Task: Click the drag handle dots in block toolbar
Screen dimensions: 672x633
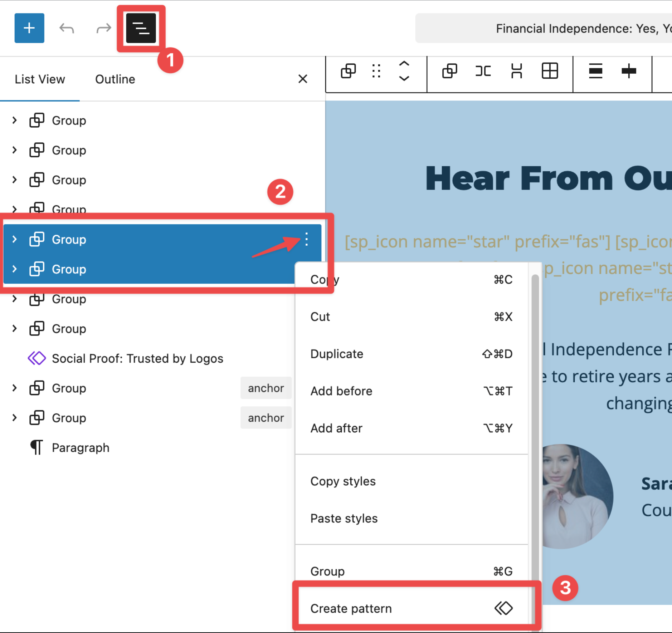Action: pyautogui.click(x=376, y=71)
